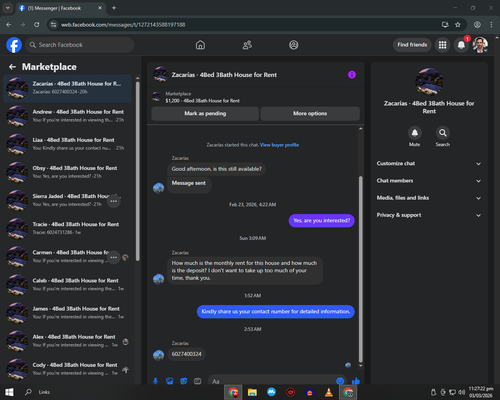The image size is (500, 400).
Task: Go back using the Marketplace arrow
Action: click(x=13, y=67)
